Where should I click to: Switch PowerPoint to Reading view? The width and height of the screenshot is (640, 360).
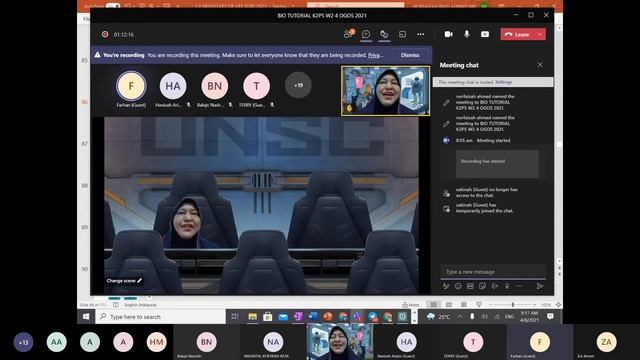pos(464,305)
